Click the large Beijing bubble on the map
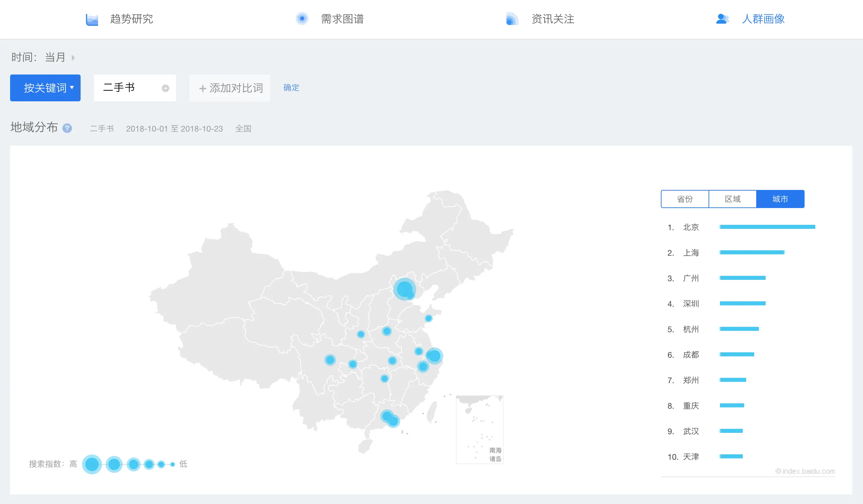 click(404, 289)
